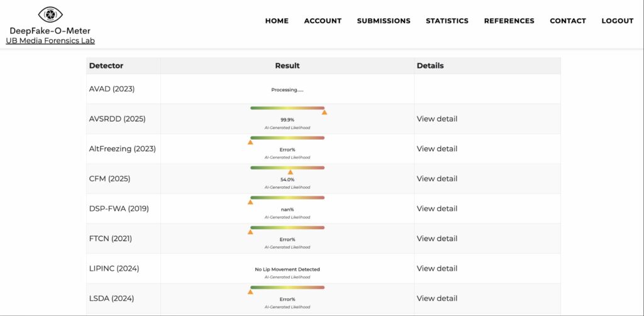Click the AVSRDD orange triangle marker

(324, 112)
